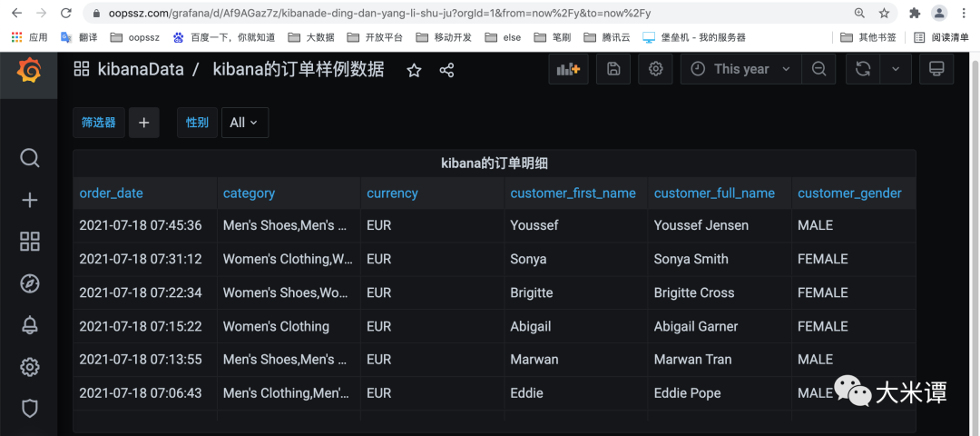This screenshot has width=980, height=436.
Task: Click the page vertical scrollbar
Action: coord(975,244)
